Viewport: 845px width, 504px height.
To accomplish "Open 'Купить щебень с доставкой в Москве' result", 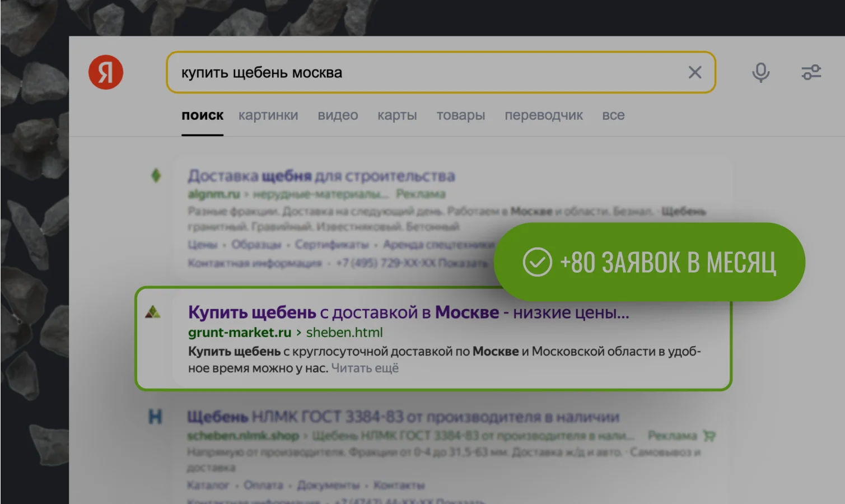I will [409, 312].
